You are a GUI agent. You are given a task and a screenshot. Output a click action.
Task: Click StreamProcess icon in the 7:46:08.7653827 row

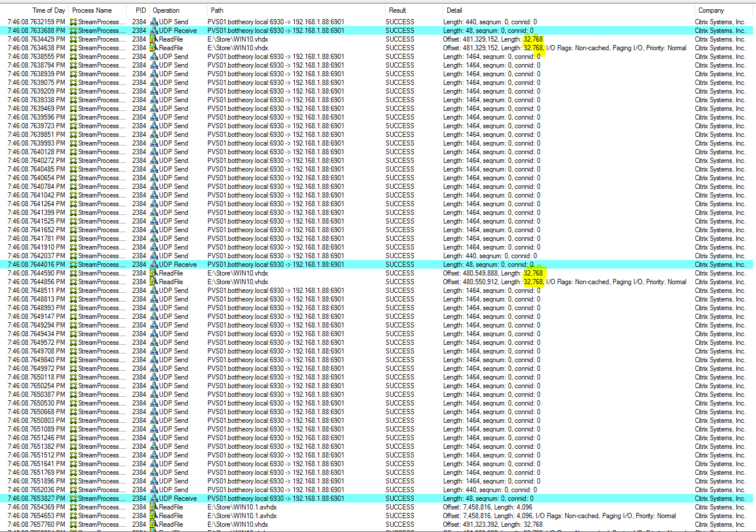(73, 498)
